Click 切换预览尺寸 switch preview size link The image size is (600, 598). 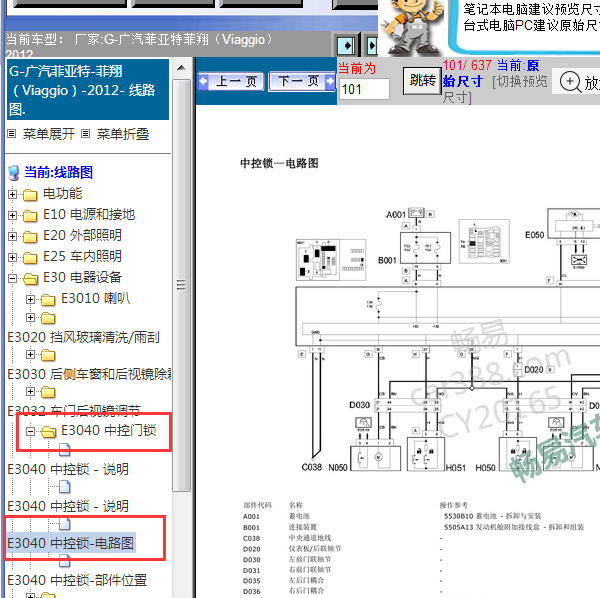click(x=494, y=89)
